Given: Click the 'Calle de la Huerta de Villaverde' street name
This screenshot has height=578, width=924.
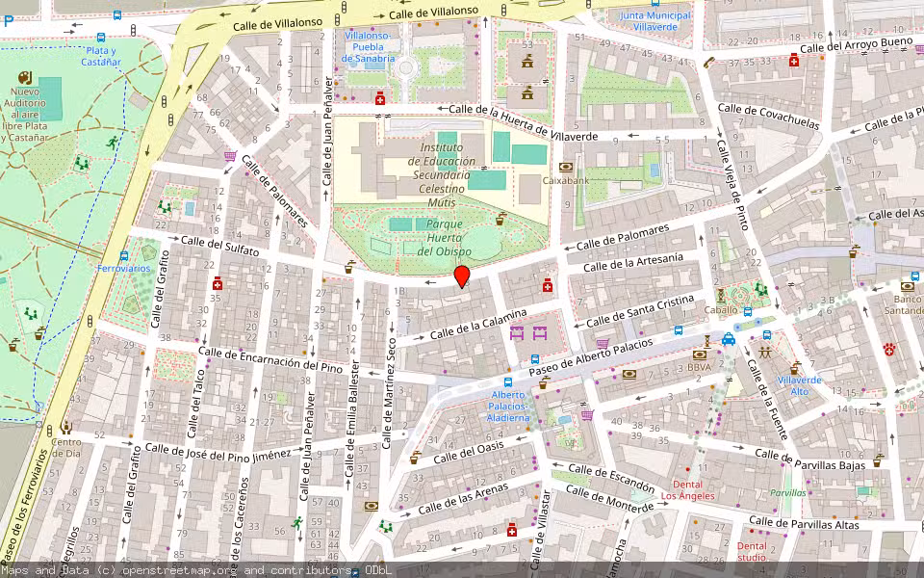Looking at the screenshot, I should coord(524,122).
